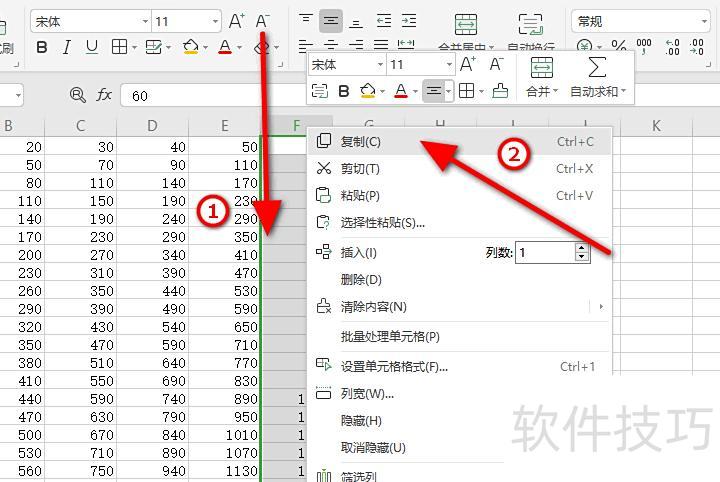The image size is (720, 482).
Task: Choose 删除(D) in the context menu
Action: tap(459, 279)
